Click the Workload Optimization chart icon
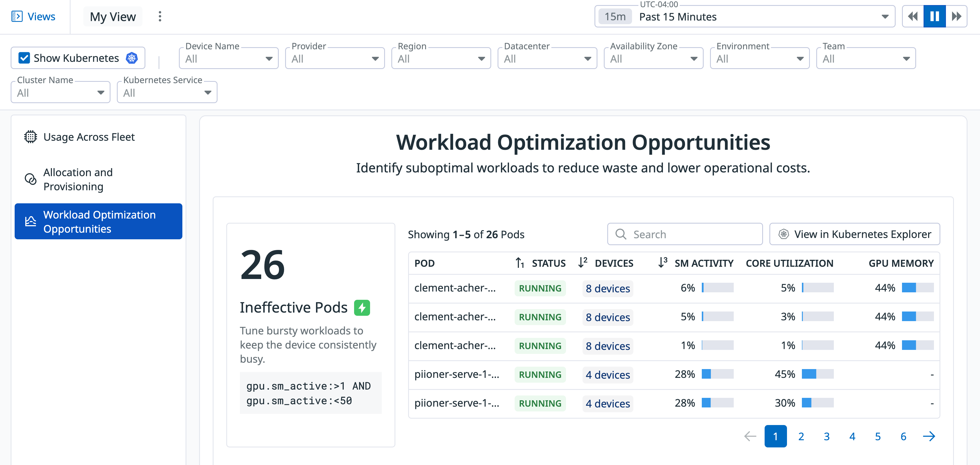 coord(30,221)
